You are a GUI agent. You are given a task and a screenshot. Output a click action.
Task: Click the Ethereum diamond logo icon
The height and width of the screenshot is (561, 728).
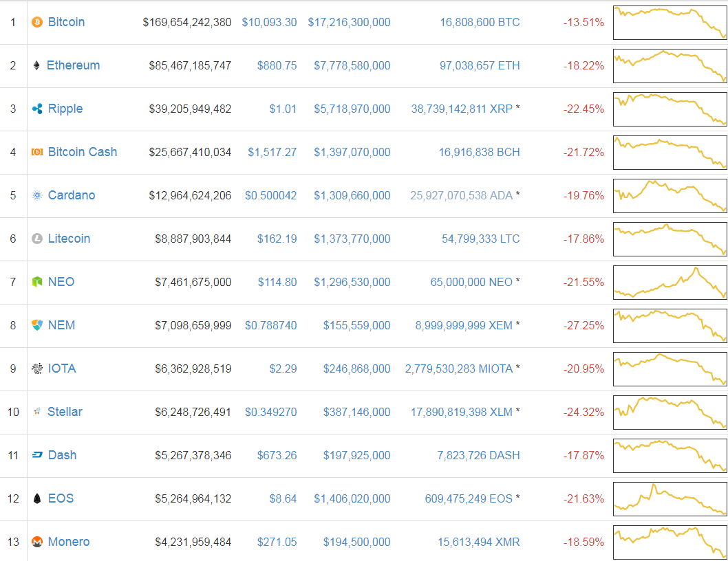click(36, 65)
